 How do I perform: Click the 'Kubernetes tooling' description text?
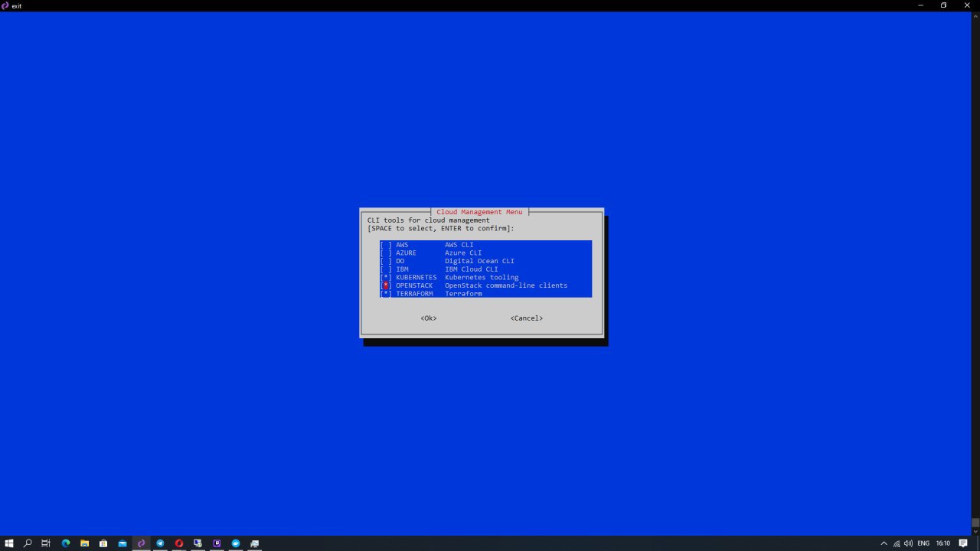point(482,277)
